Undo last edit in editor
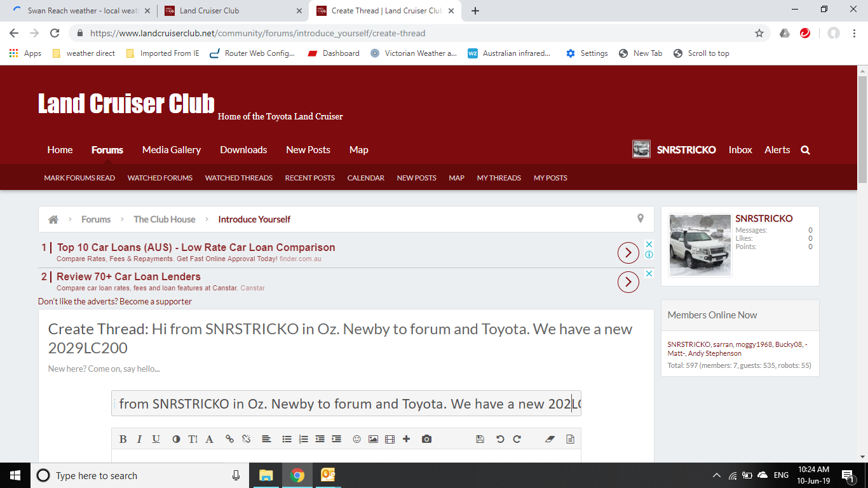This screenshot has width=868, height=488. point(500,439)
